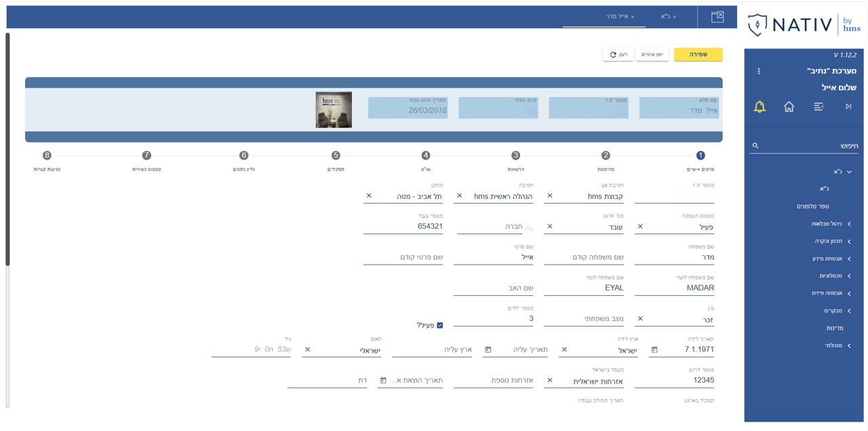The image size is (868, 431).
Task: Go to home via the house icon
Action: pos(789,107)
